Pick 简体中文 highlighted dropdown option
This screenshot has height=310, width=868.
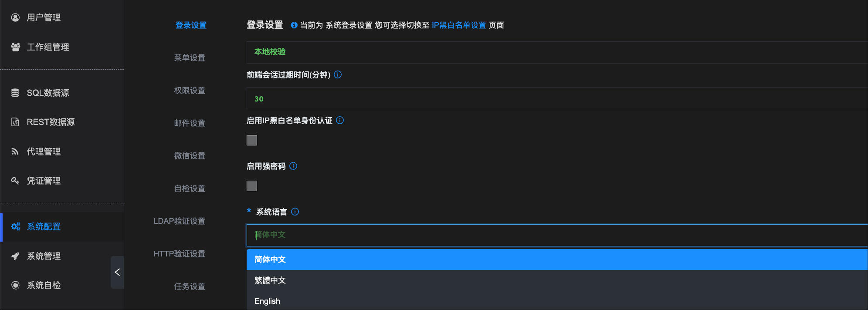click(x=270, y=259)
